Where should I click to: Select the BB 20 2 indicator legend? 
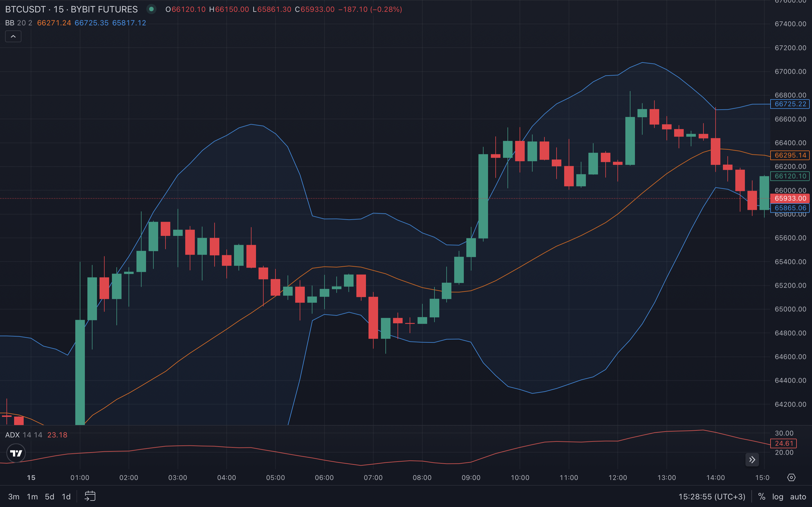(19, 23)
